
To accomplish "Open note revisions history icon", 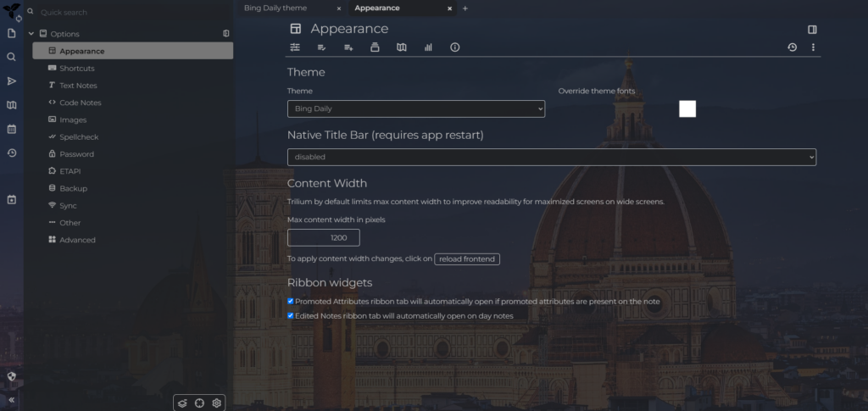I will click(x=793, y=47).
